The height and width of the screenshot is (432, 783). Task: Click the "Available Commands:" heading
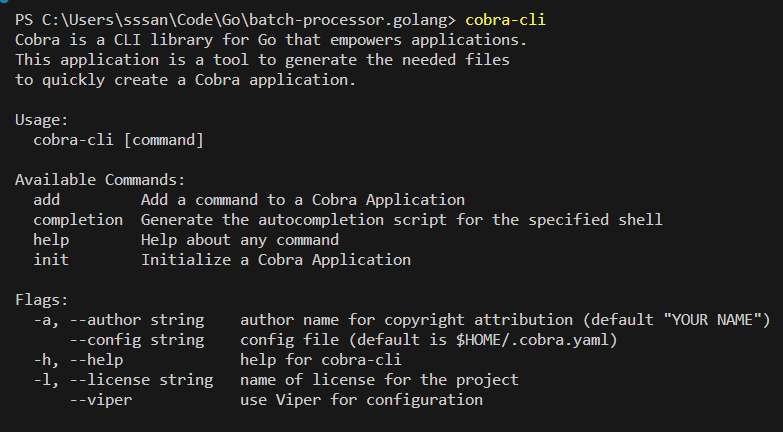point(100,180)
